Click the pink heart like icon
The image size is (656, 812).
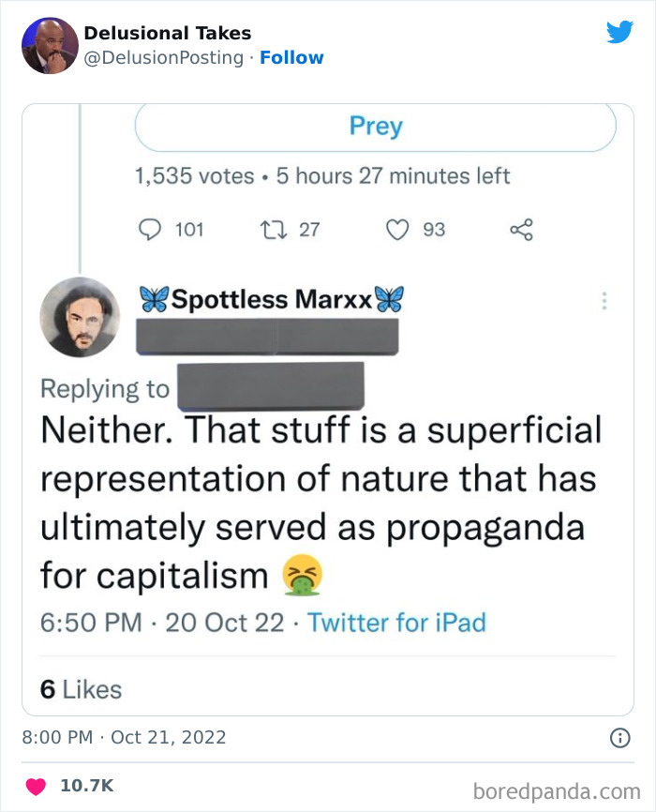(37, 786)
